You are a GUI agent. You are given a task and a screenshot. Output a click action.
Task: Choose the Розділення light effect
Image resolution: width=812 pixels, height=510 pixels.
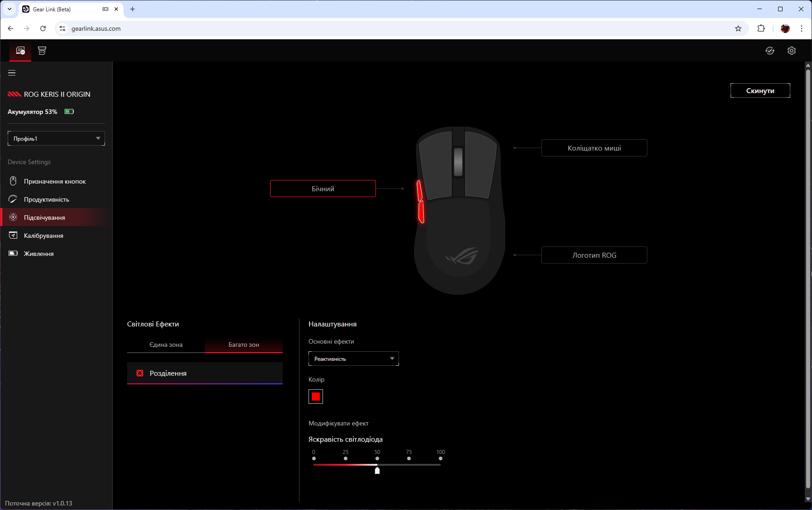[205, 373]
